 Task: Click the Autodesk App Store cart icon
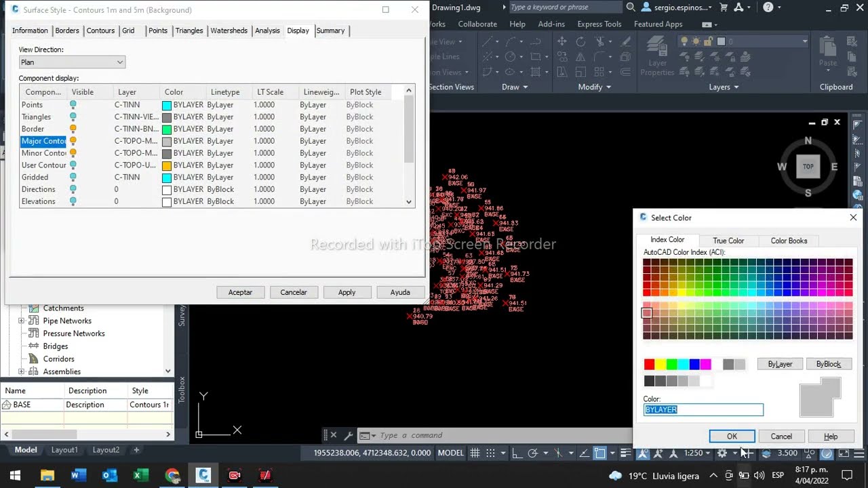(x=724, y=7)
